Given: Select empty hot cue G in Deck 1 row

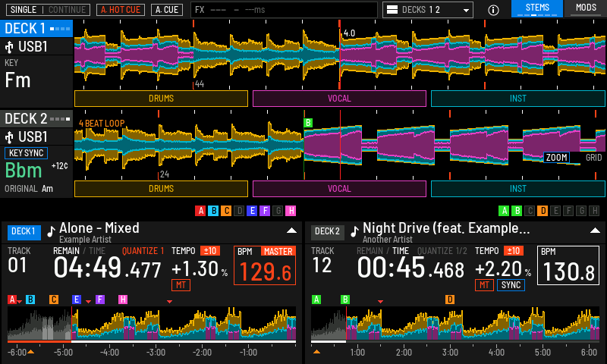Looking at the screenshot, I should click(278, 211).
